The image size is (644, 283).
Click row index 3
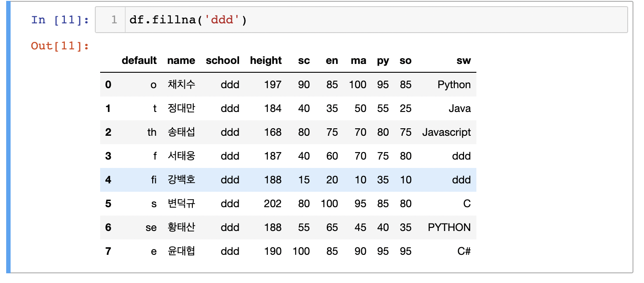108,156
